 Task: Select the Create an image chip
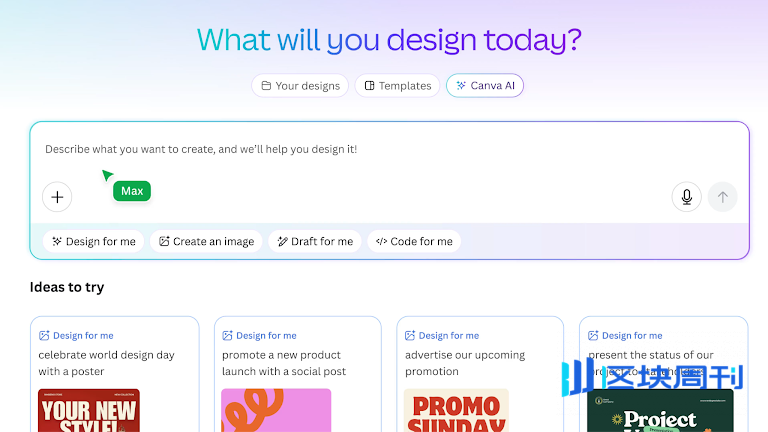click(206, 241)
